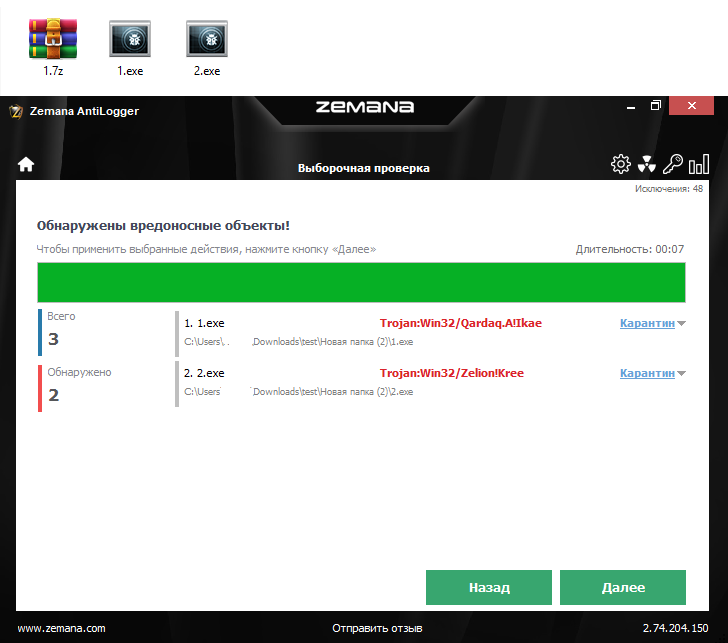The width and height of the screenshot is (728, 643).
Task: Open the 1.7z archive icon
Action: point(53,39)
